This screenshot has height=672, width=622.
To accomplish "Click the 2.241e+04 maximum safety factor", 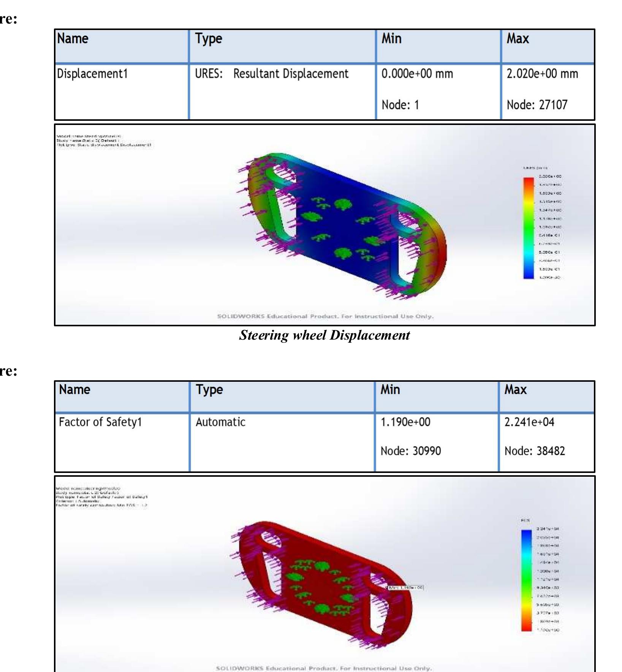I will click(529, 422).
